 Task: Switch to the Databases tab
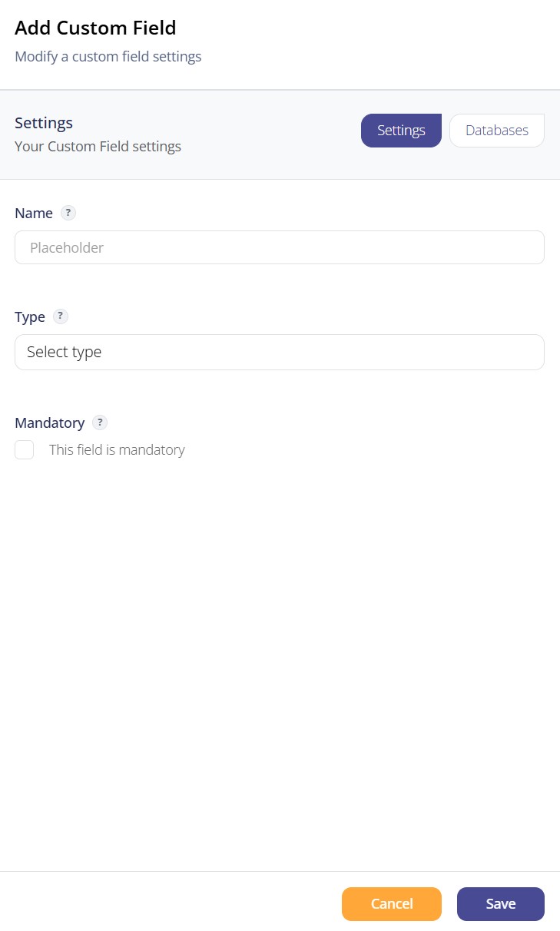pyautogui.click(x=497, y=131)
